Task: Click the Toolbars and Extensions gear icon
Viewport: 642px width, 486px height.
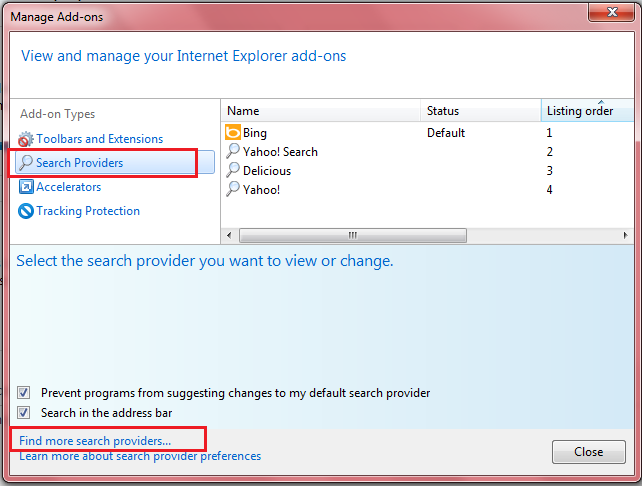Action: (x=25, y=139)
